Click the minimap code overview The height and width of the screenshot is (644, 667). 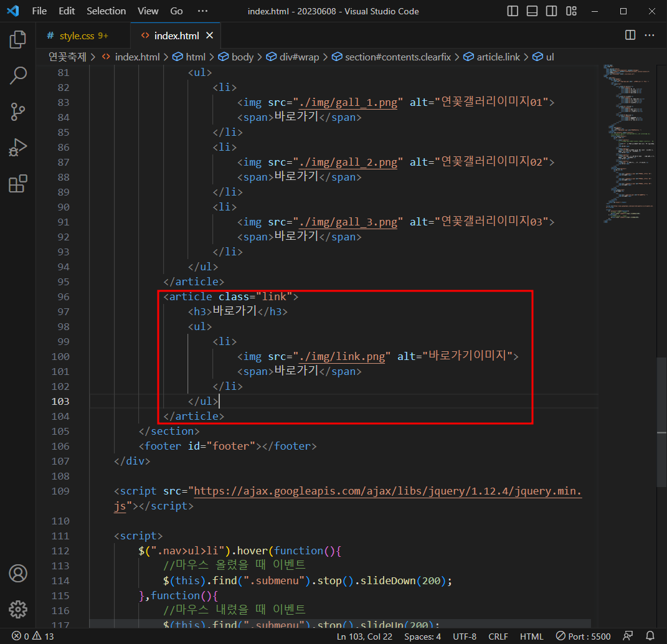(x=629, y=143)
